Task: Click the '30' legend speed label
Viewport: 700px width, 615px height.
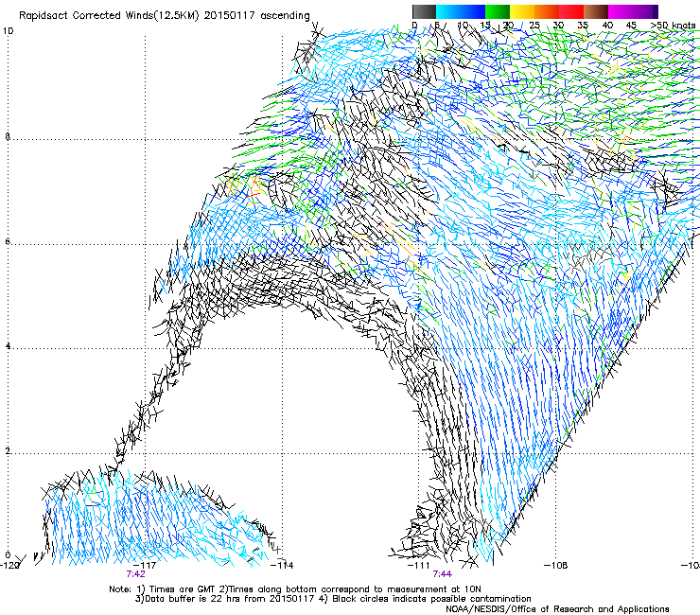Action: [x=558, y=26]
